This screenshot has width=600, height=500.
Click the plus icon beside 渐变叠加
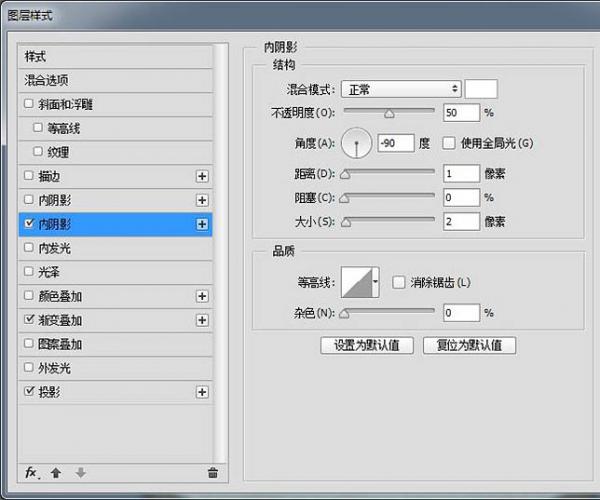[x=202, y=320]
